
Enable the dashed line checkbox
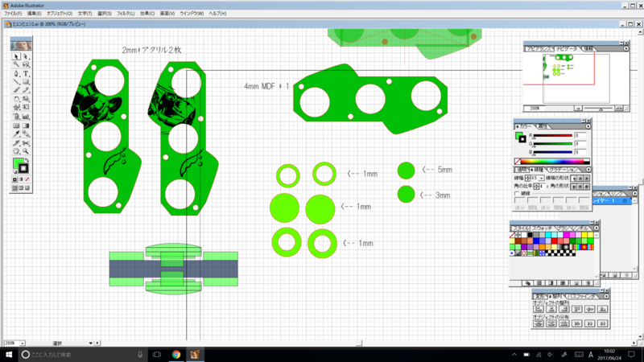[x=517, y=193]
